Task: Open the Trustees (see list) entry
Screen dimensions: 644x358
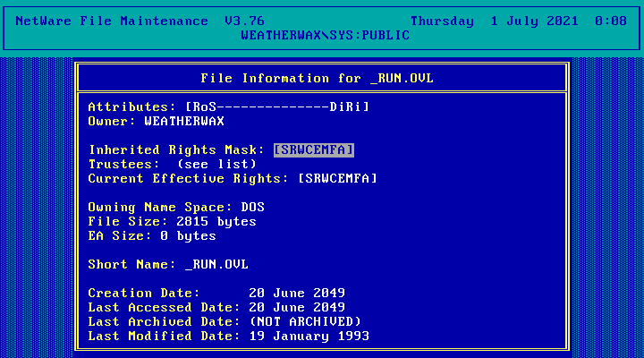Action: point(216,164)
